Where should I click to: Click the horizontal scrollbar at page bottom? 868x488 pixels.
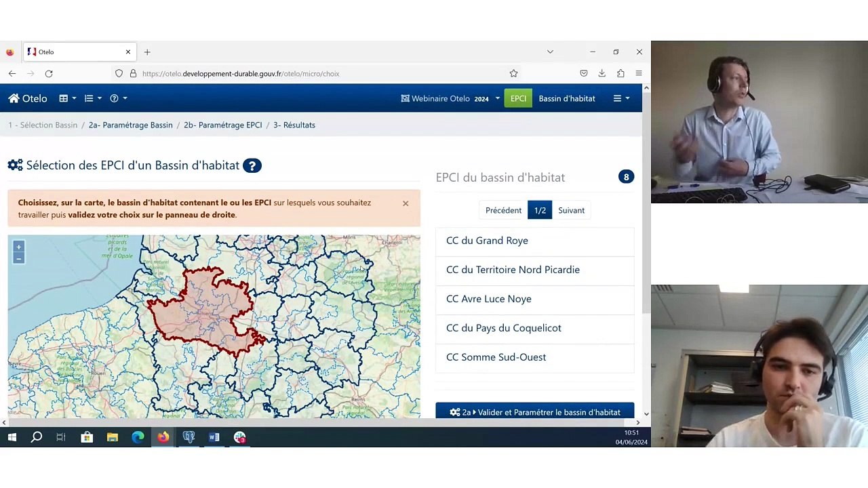[321, 423]
